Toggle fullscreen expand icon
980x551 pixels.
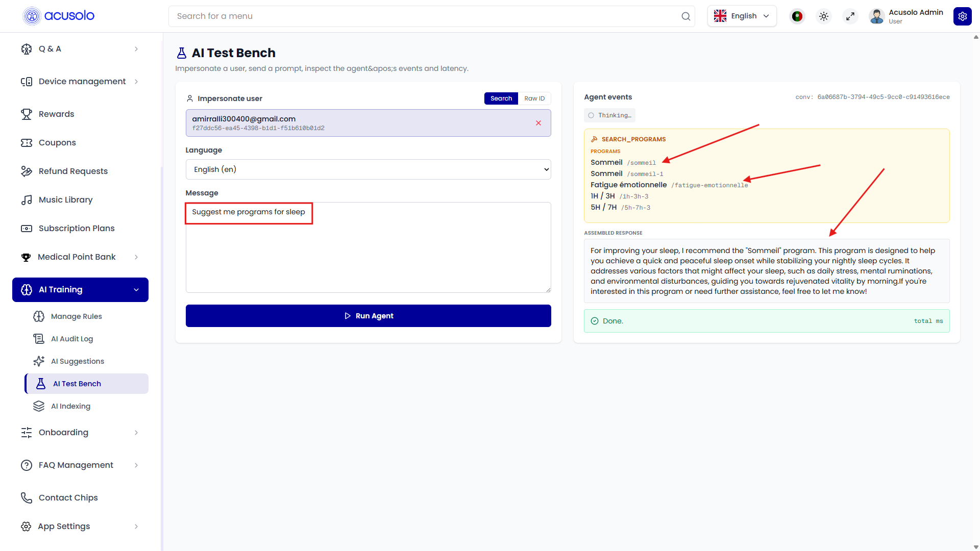point(850,16)
